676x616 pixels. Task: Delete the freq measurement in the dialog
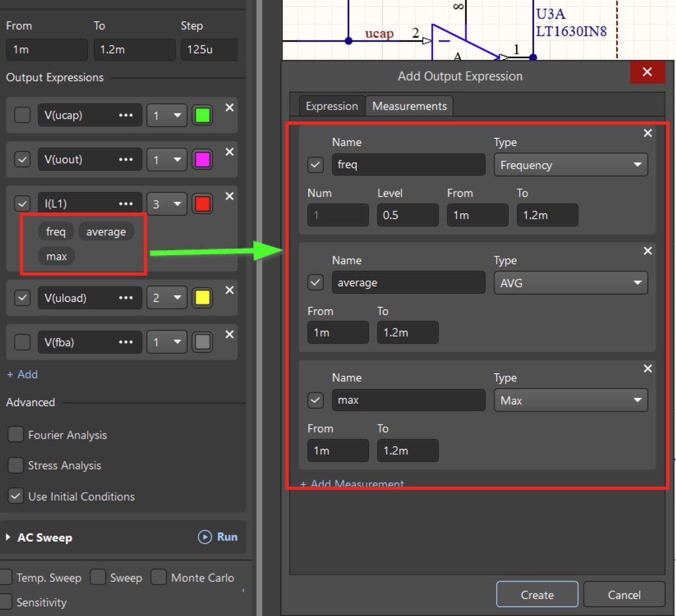pyautogui.click(x=647, y=133)
